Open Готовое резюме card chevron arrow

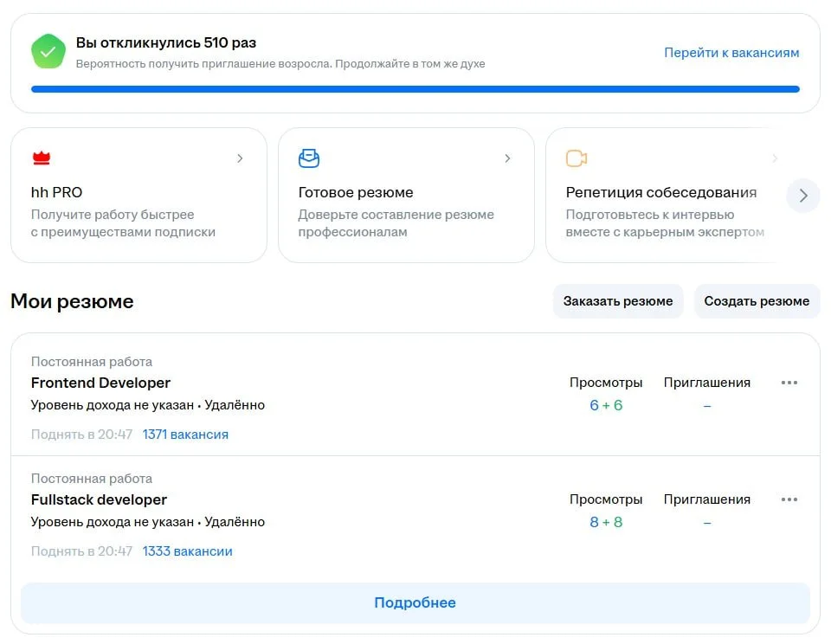coord(508,158)
